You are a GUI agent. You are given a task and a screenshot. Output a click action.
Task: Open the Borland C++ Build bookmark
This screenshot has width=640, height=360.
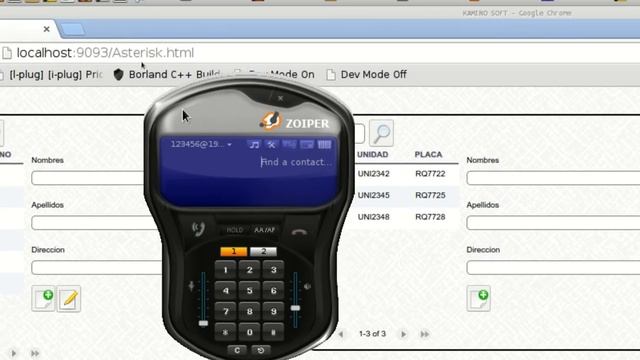click(167, 75)
